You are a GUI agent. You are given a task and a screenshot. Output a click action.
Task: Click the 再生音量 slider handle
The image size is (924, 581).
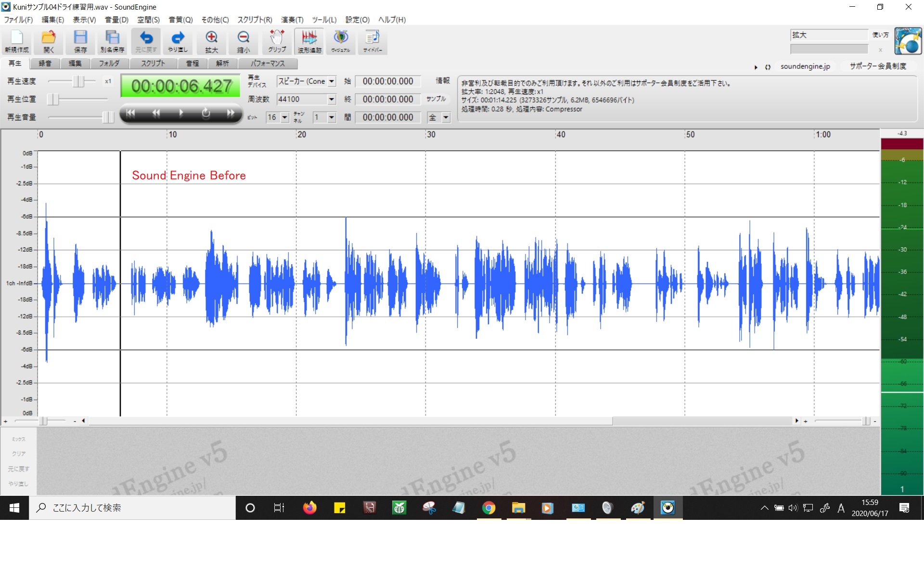pos(108,117)
